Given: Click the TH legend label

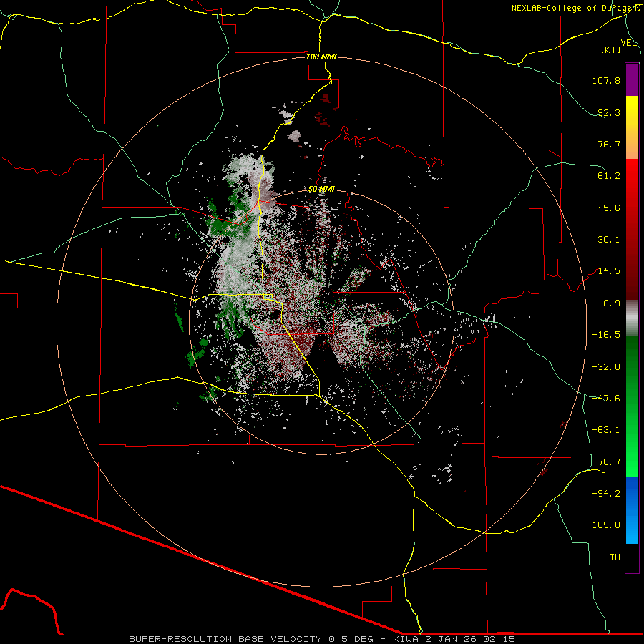Looking at the screenshot, I should pyautogui.click(x=615, y=557).
